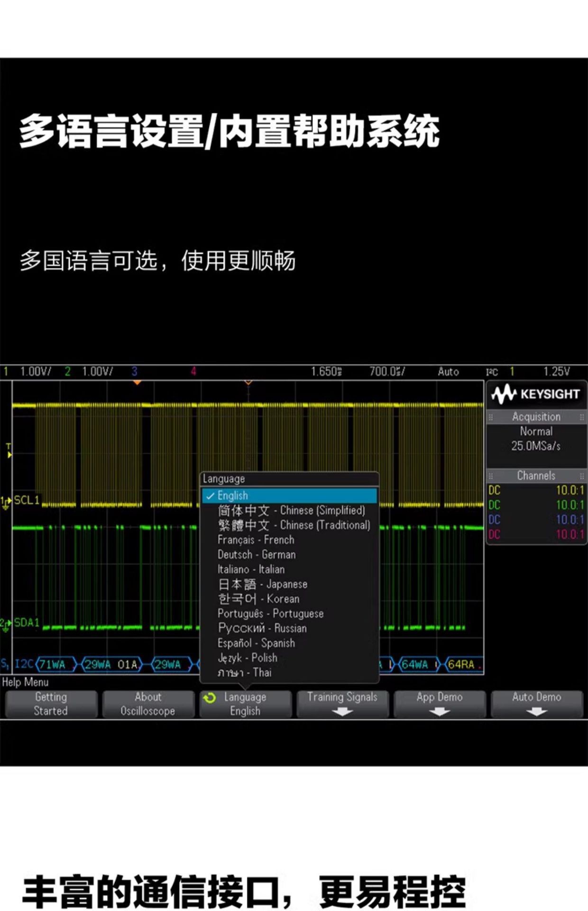Click the grip icon left of Channels
Image resolution: width=588 pixels, height=911 pixels.
tap(491, 476)
